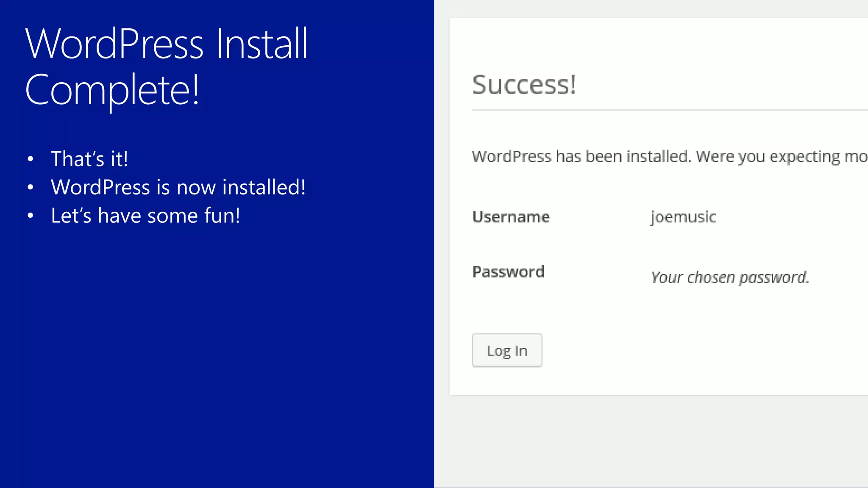Click the Success! heading
This screenshot has width=868, height=488.
[524, 84]
